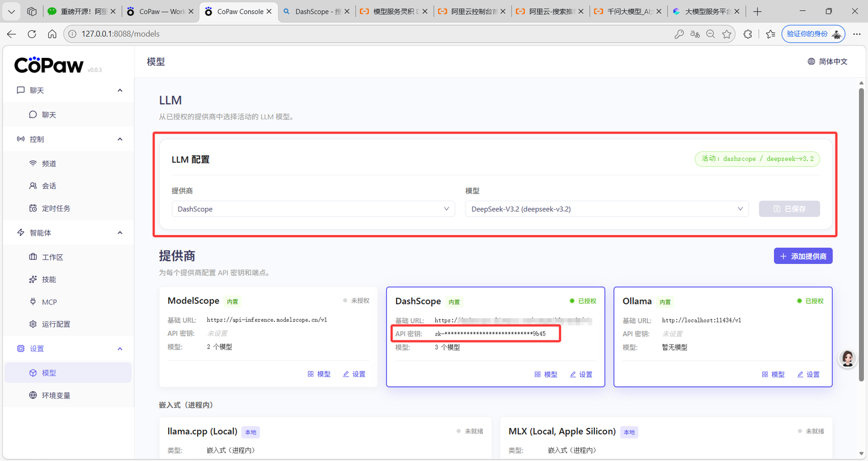868x461 pixels.
Task: Open the 频道 page in sidebar
Action: [x=68, y=163]
